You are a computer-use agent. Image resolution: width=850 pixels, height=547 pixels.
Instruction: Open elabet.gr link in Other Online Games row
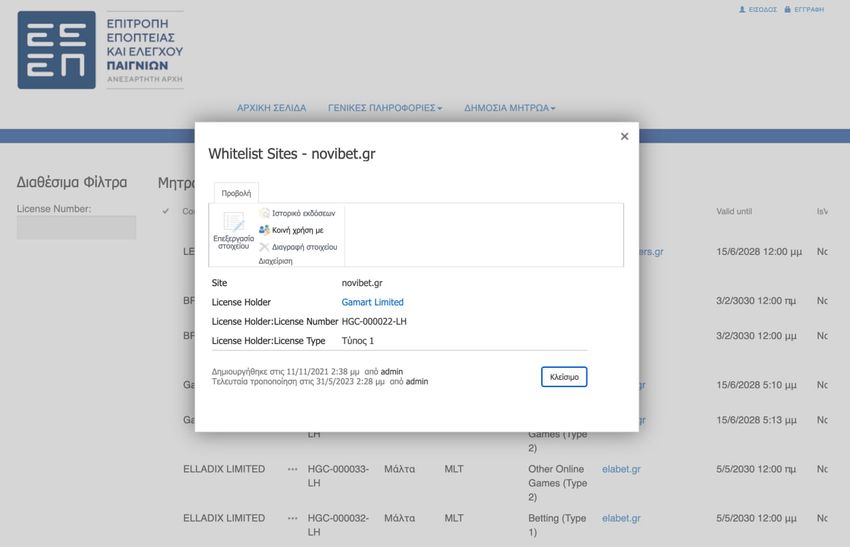(621, 469)
